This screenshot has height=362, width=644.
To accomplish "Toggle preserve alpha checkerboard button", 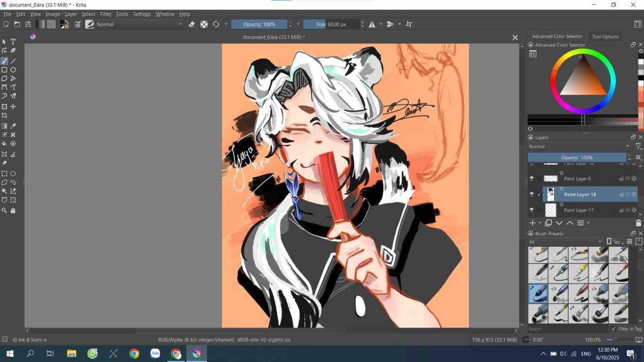I will pos(204,24).
